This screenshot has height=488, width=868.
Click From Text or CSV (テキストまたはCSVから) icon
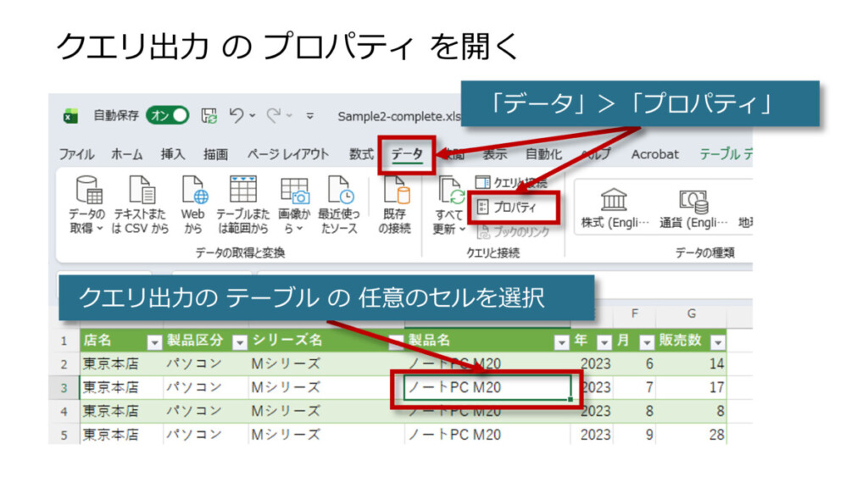click(140, 195)
